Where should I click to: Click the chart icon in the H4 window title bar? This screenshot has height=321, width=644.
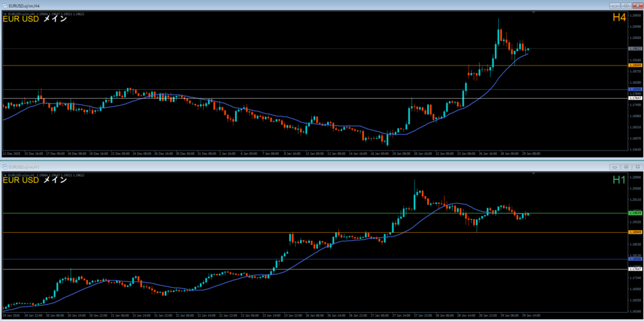point(4,4)
